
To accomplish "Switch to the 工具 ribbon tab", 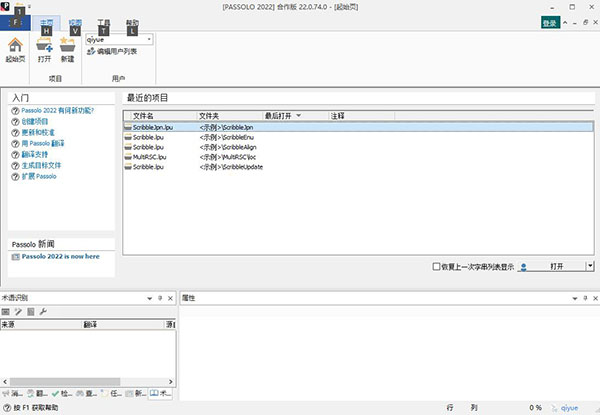I will pyautogui.click(x=103, y=23).
